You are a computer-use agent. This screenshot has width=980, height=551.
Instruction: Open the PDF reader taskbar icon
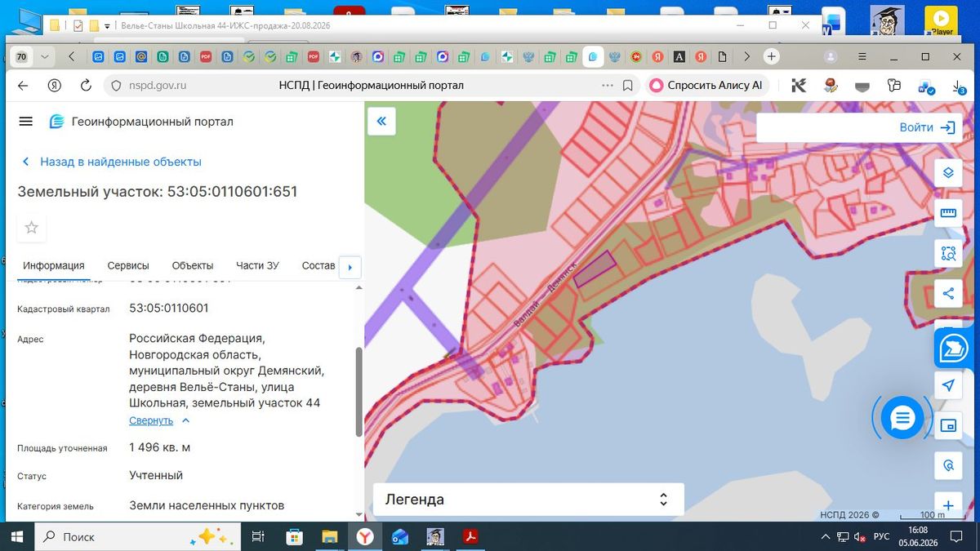point(471,536)
